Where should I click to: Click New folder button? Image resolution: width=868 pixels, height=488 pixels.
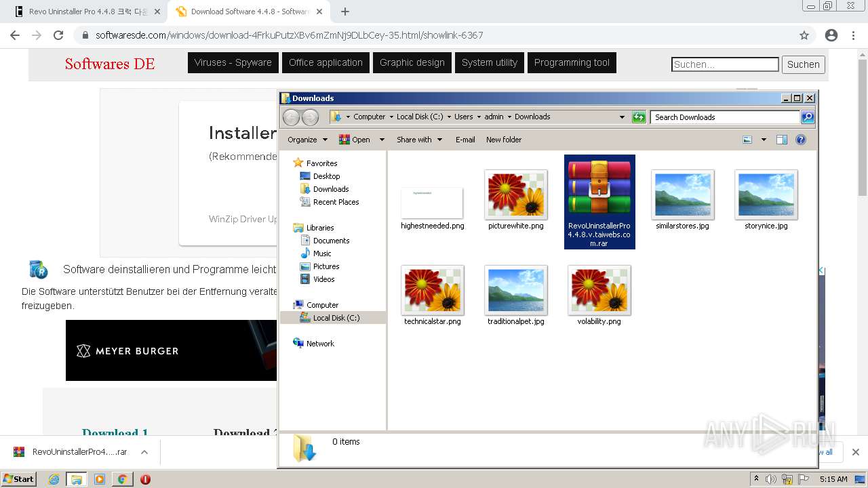pos(504,140)
